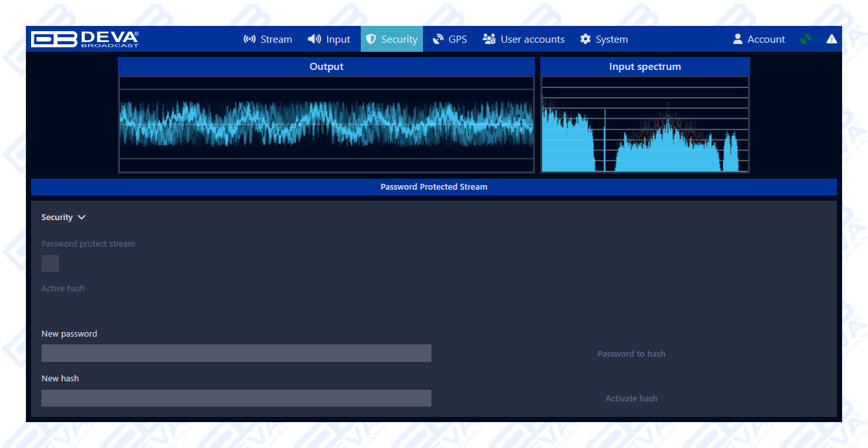Collapse the Security section

pos(82,218)
